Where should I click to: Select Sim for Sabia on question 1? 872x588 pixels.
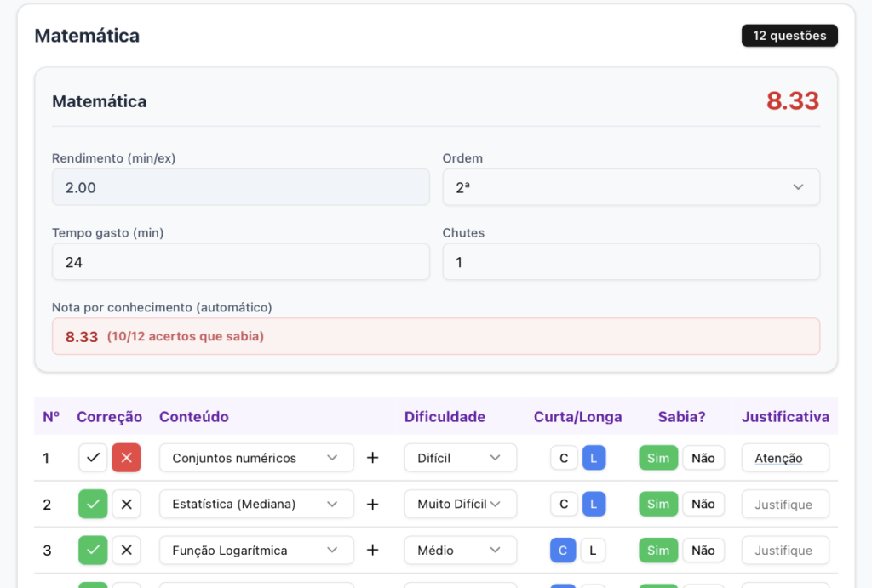click(x=658, y=458)
